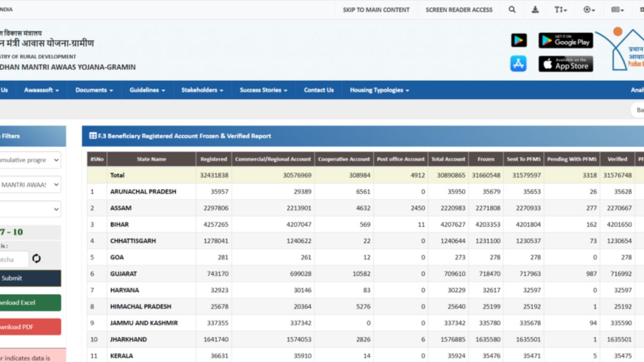644x362 pixels.
Task: Click the GOA state name
Action: (x=117, y=257)
